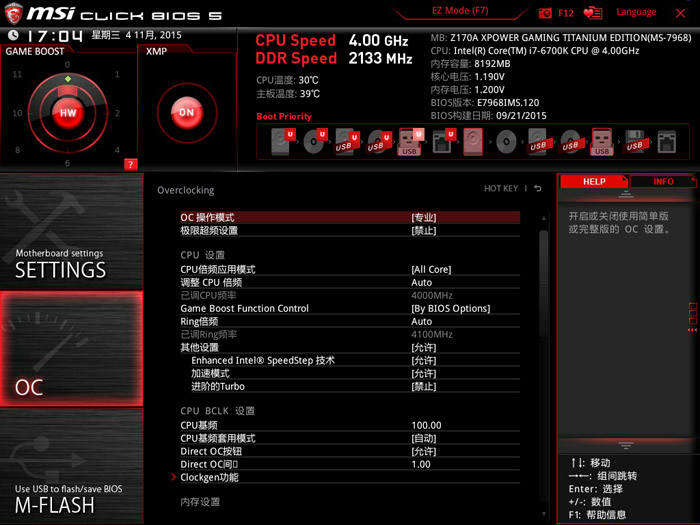Click the Language button
Viewport: 700px width, 525px height.
pyautogui.click(x=636, y=13)
